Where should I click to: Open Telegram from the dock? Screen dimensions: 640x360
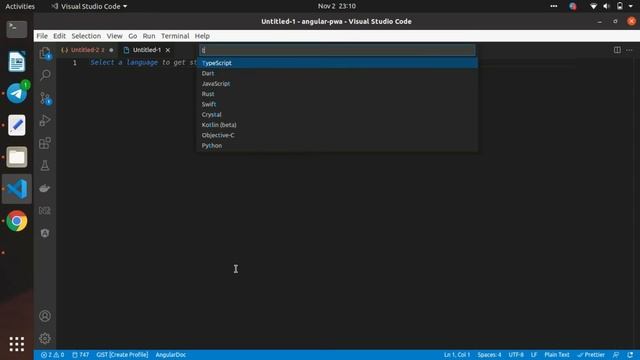click(17, 93)
